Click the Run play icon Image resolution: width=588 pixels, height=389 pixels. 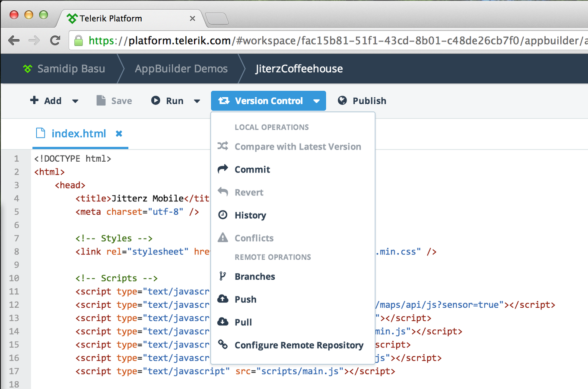point(156,100)
